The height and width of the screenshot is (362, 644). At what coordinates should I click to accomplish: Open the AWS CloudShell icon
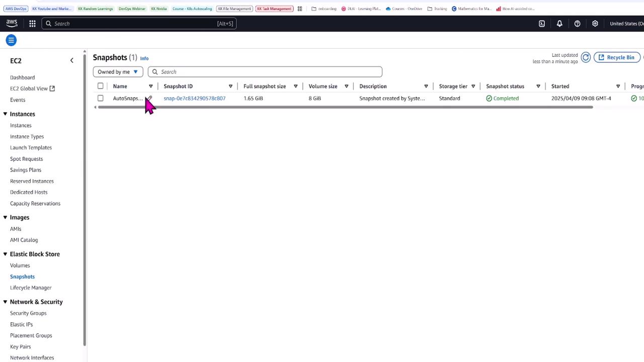[542, 24]
